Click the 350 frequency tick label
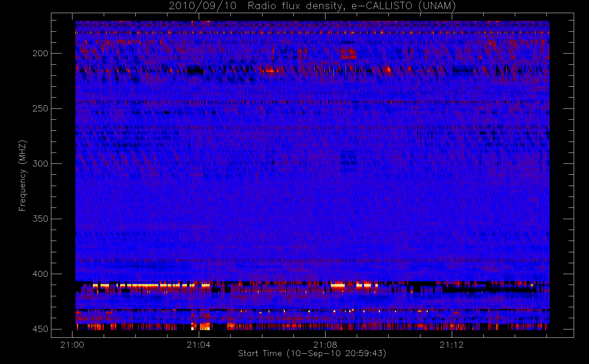The width and height of the screenshot is (589, 364). click(x=40, y=219)
